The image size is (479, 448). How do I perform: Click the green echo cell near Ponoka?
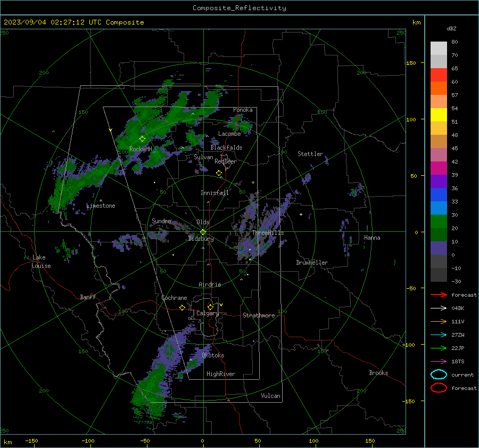[x=239, y=125]
